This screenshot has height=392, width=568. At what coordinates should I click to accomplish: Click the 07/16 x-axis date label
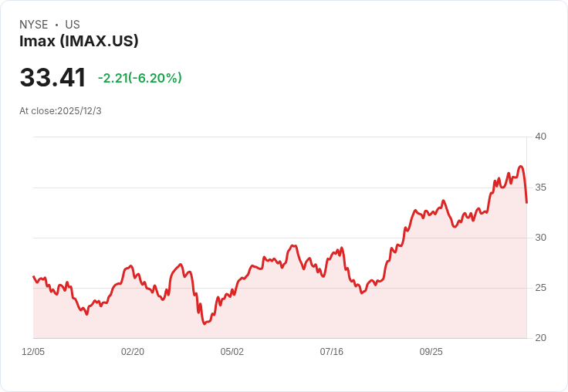coord(331,352)
